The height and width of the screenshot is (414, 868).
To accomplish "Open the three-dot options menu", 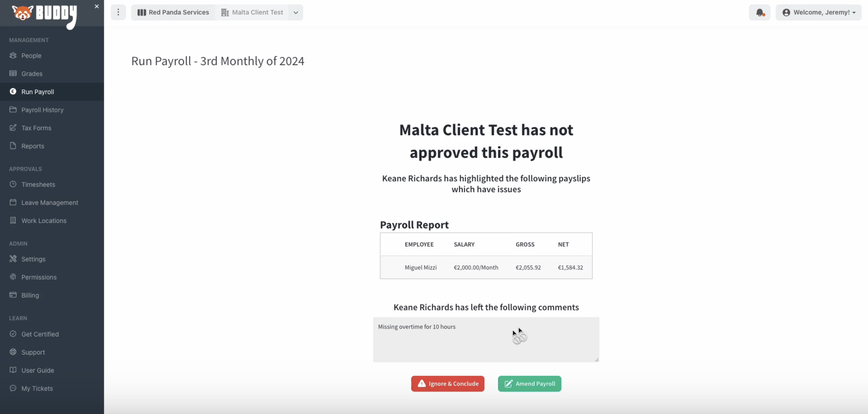I will coord(118,12).
